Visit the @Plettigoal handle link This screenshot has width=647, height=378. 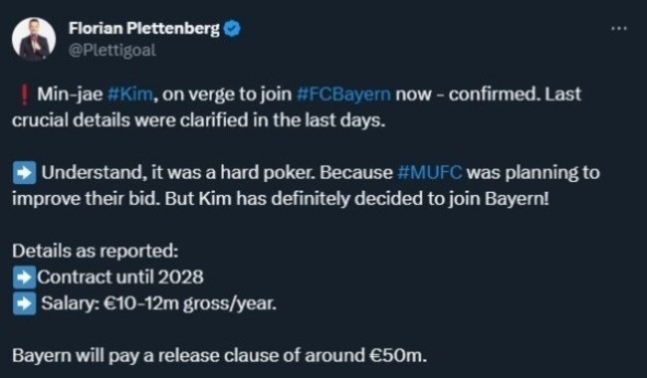pos(112,50)
